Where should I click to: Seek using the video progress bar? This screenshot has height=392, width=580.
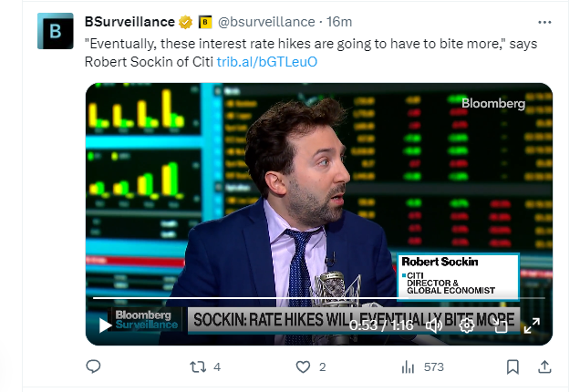coord(274,298)
